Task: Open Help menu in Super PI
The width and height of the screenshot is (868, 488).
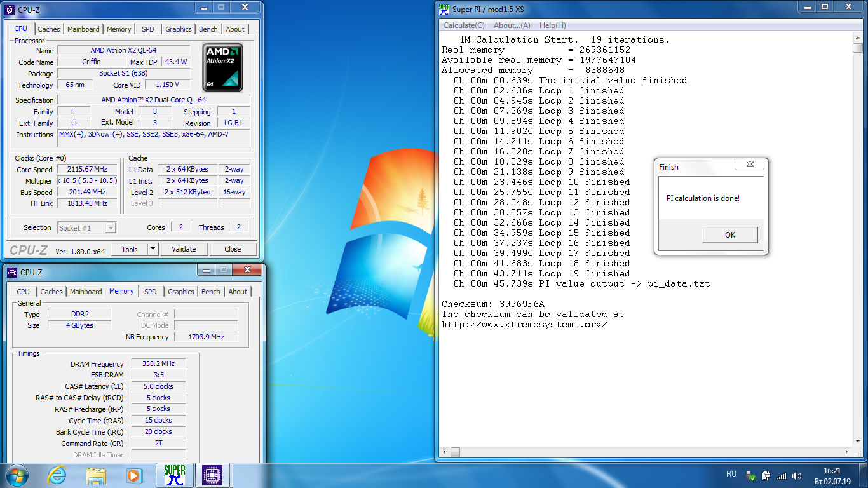Action: (552, 25)
